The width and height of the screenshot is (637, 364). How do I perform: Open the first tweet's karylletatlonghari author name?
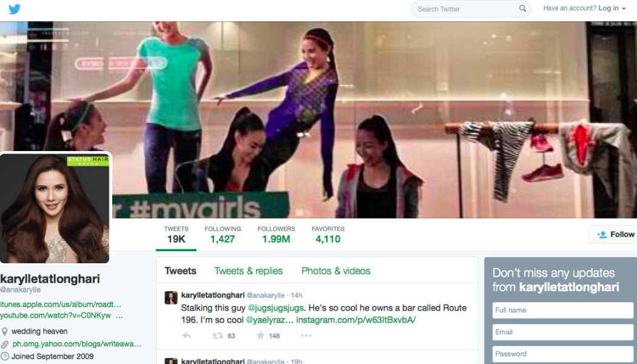[213, 295]
